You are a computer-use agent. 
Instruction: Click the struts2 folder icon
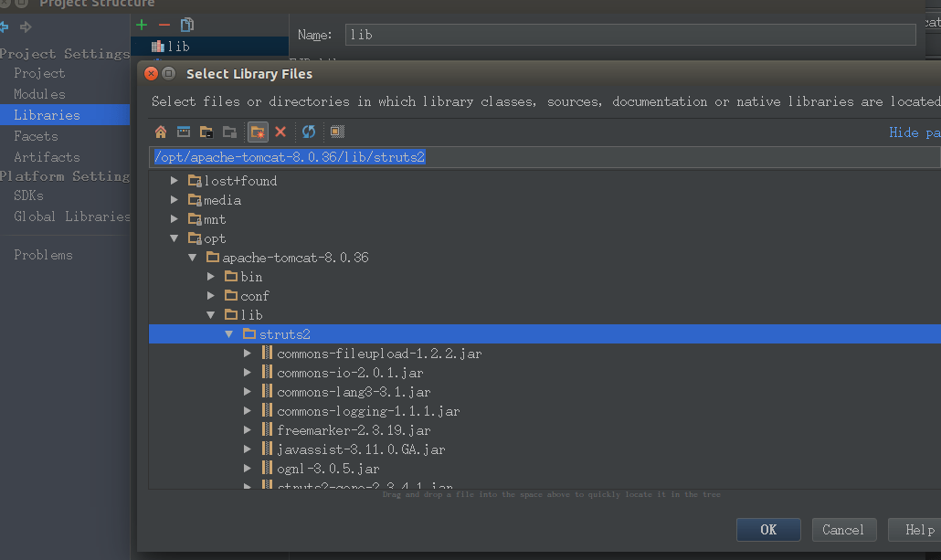[x=249, y=333]
